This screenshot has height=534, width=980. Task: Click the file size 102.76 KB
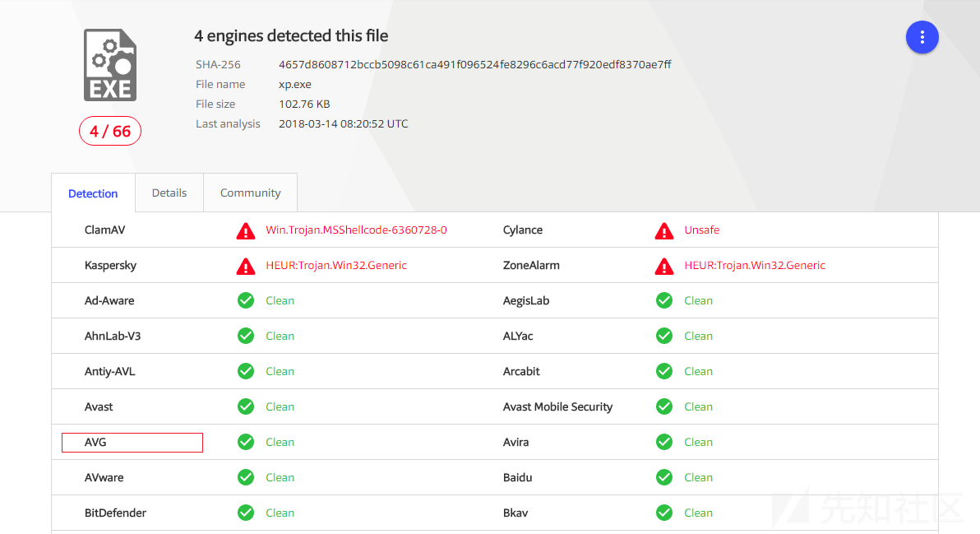point(304,104)
